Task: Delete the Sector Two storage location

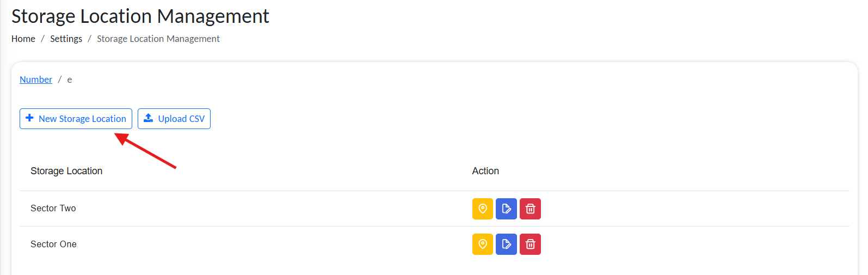Action: 530,209
